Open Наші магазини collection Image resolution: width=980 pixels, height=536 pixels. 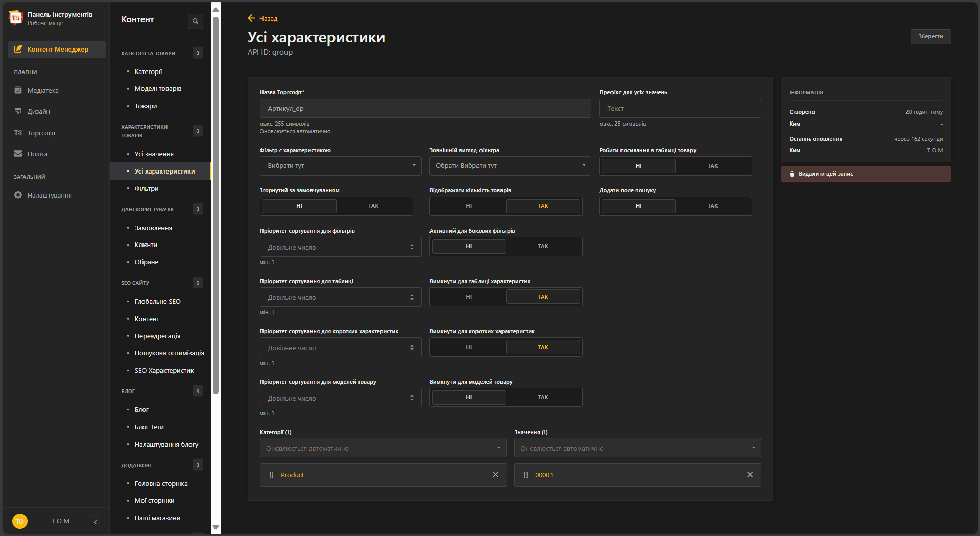157,518
